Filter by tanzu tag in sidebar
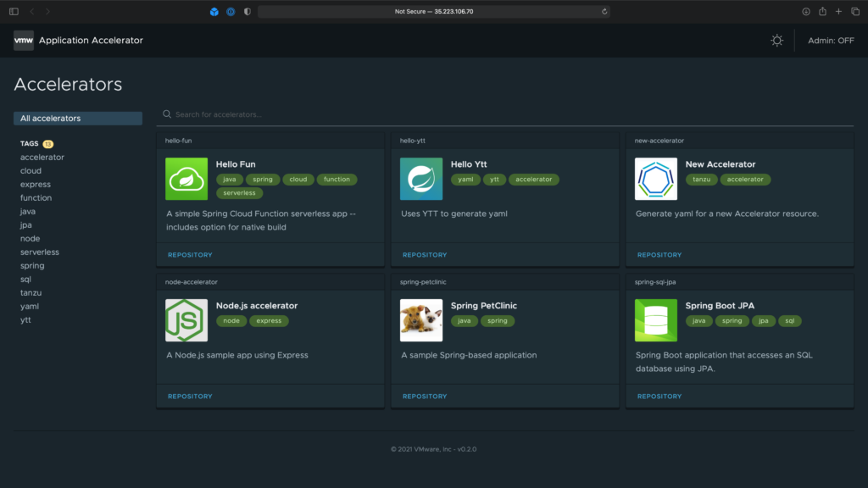The image size is (868, 488). [x=31, y=292]
